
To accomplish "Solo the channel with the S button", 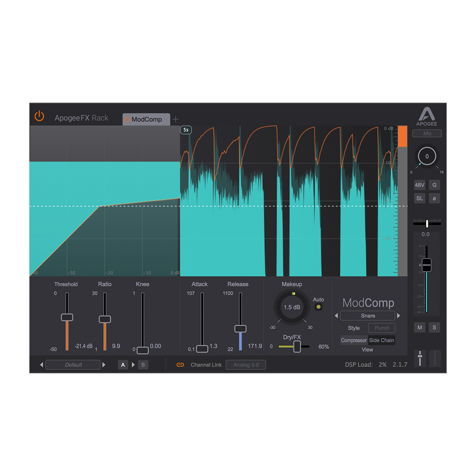I will point(434,327).
